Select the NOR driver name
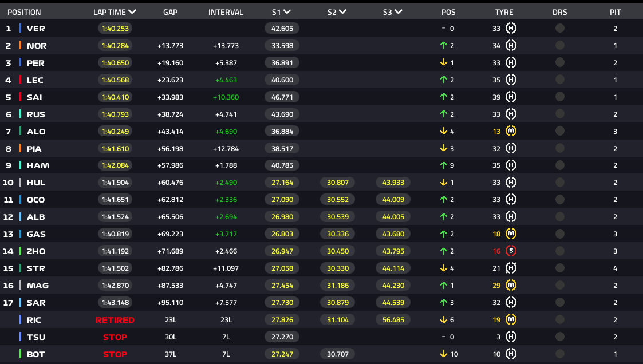This screenshot has height=364, width=643. tap(37, 46)
